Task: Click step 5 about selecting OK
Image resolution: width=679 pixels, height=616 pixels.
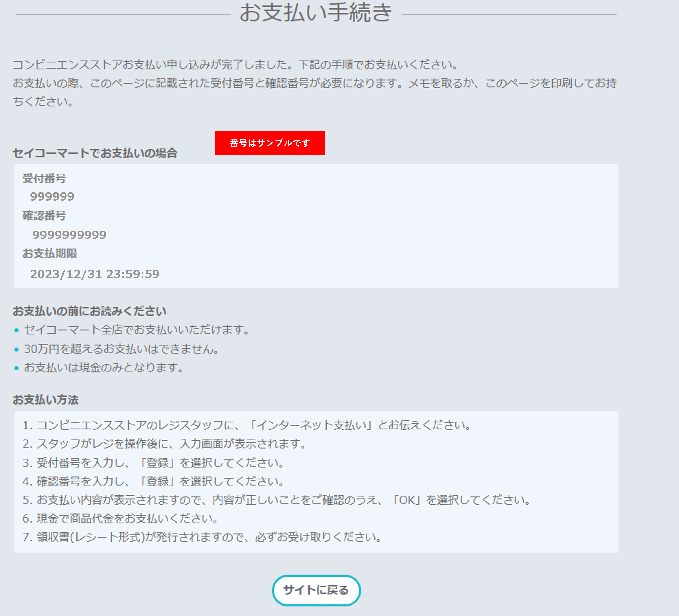Action: (277, 500)
